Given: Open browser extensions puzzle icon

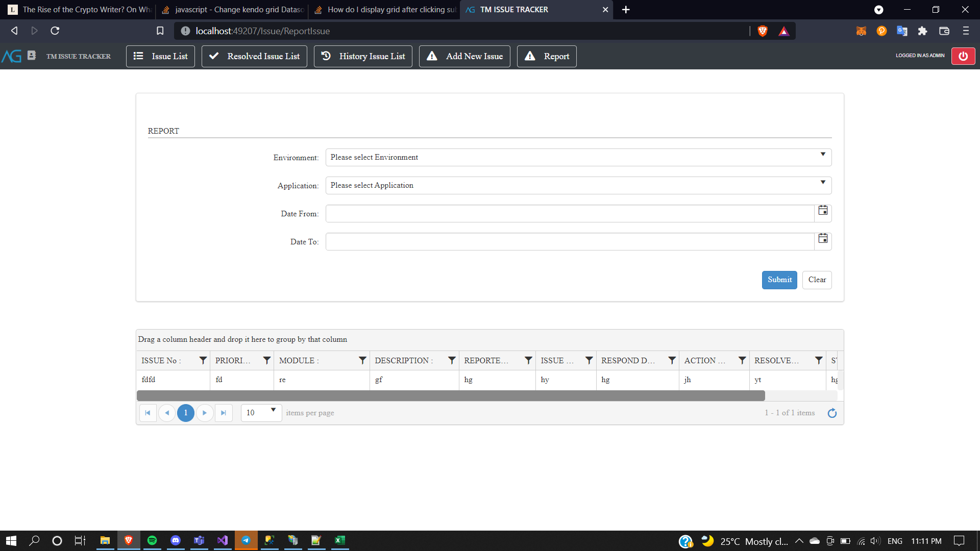Looking at the screenshot, I should [x=922, y=31].
